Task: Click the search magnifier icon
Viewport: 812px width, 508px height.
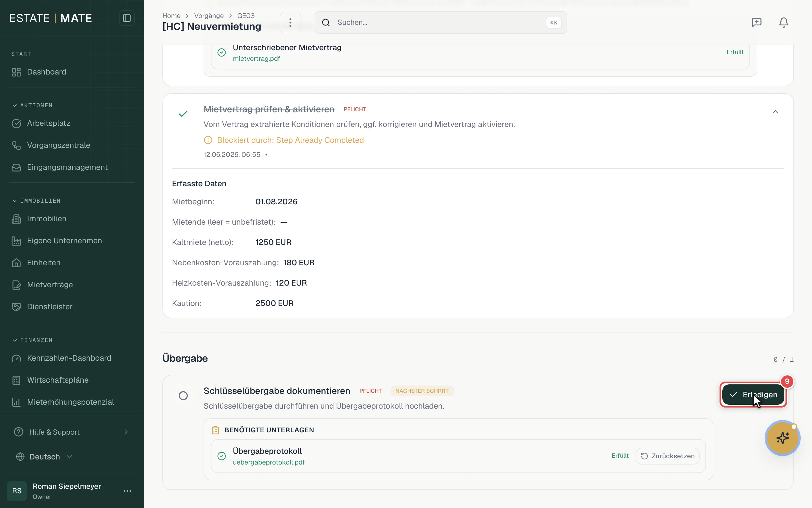Action: [x=326, y=23]
